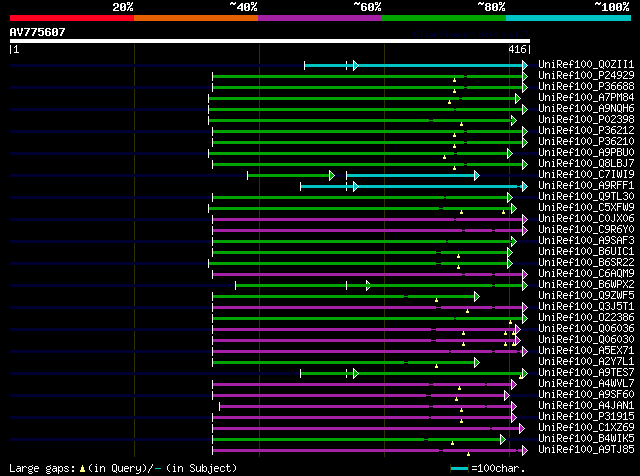
Task: Select the UniRef100_C9R6Y0 label
Action: [x=586, y=230]
